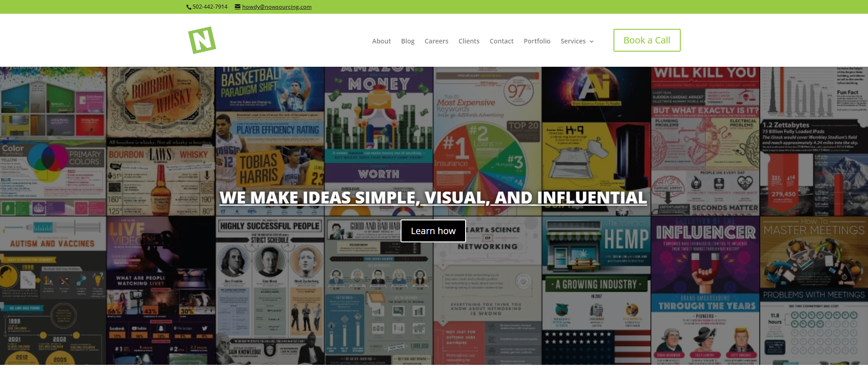Open the Careers menu item
Viewport: 868px width, 380px height.
(436, 41)
